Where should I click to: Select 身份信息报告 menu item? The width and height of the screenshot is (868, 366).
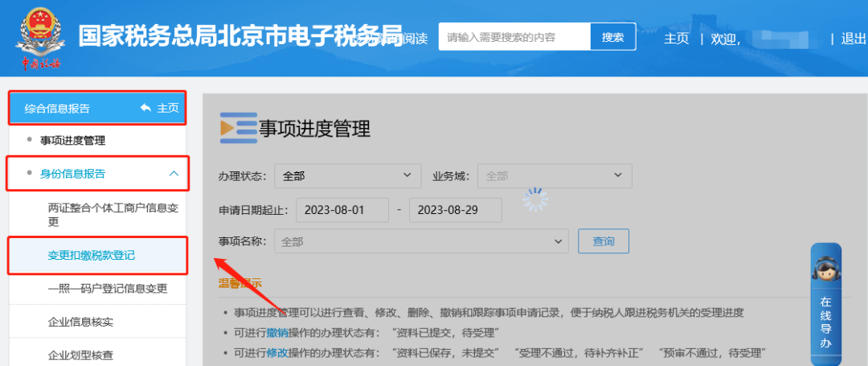point(72,174)
